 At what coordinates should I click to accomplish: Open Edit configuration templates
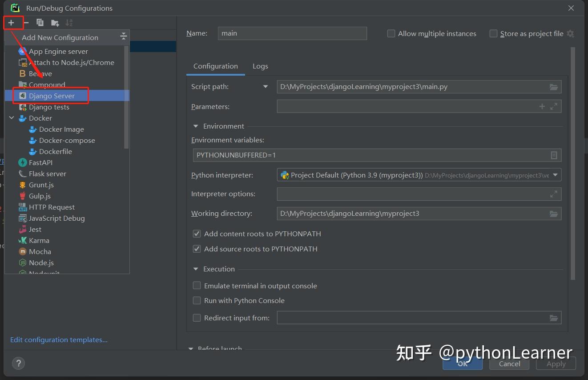pos(59,340)
